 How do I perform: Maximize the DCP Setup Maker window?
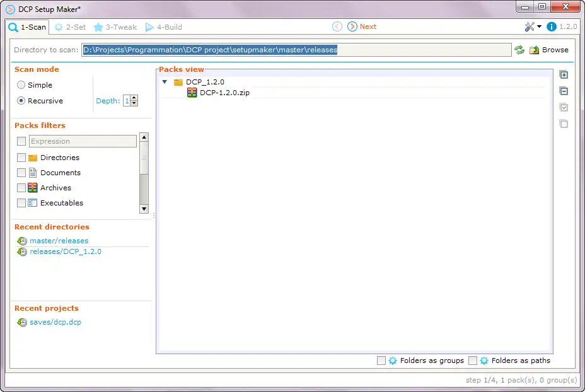(542, 6)
